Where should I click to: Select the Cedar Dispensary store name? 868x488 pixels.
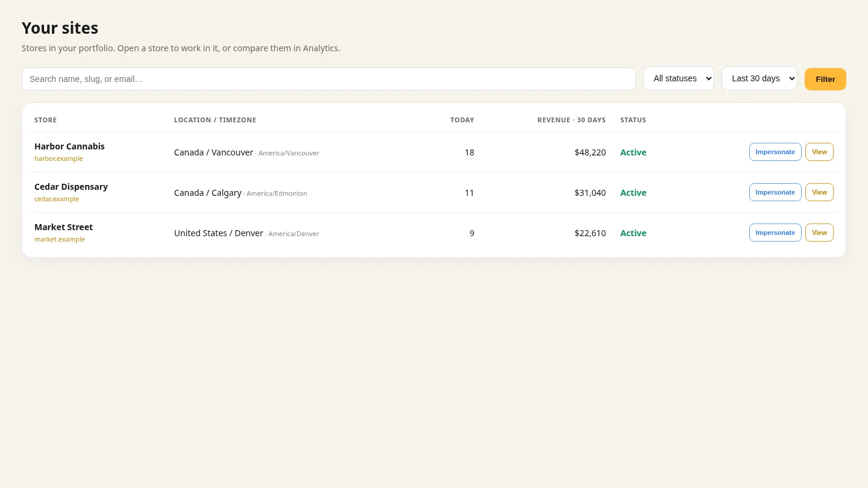(71, 187)
